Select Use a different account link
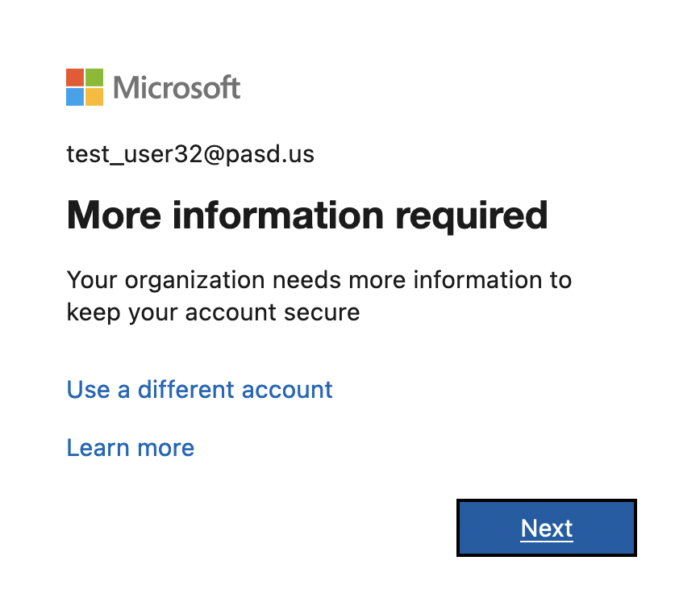 pyautogui.click(x=199, y=390)
